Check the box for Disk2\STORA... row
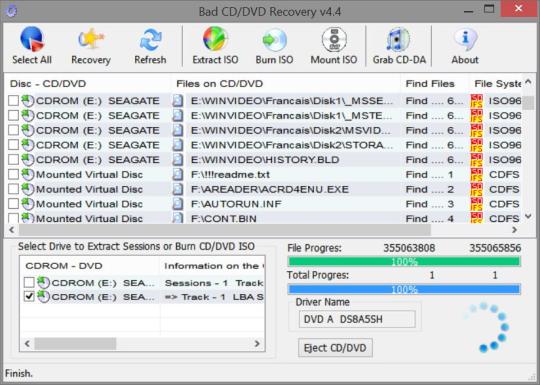This screenshot has height=385, width=540. (x=13, y=145)
